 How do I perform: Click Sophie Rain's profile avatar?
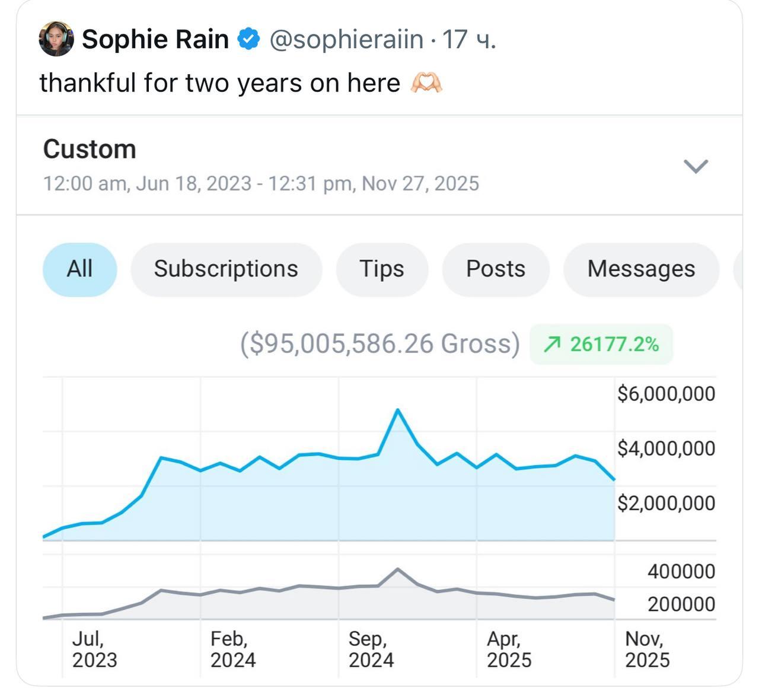pos(56,39)
